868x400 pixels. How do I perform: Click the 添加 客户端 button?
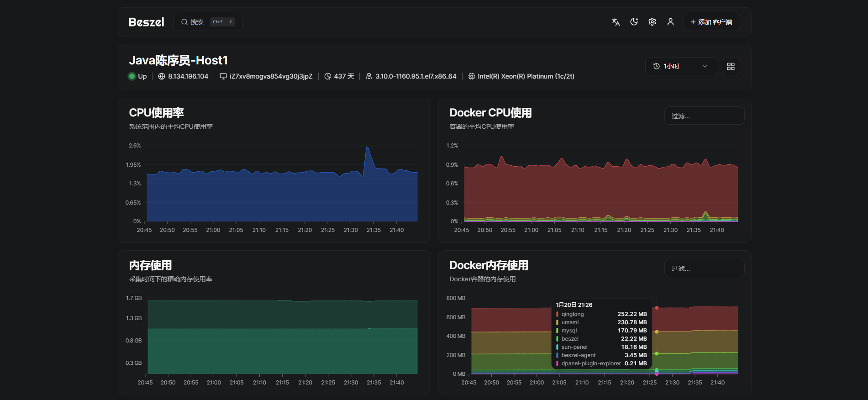tap(711, 22)
